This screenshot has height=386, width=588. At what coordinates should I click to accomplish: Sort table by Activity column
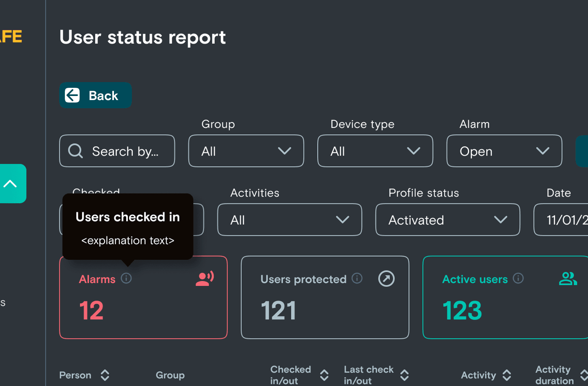pyautogui.click(x=507, y=375)
